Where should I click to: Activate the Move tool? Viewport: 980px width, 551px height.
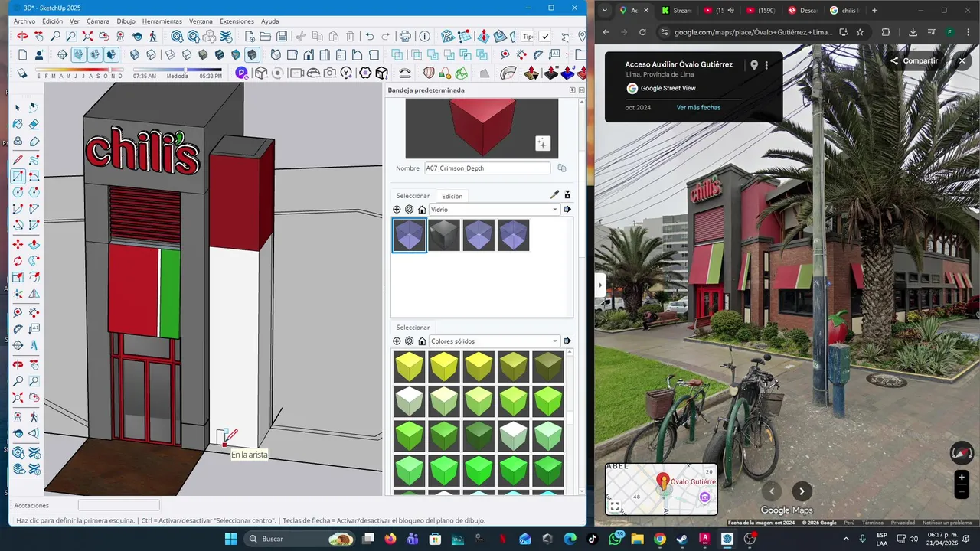[18, 244]
